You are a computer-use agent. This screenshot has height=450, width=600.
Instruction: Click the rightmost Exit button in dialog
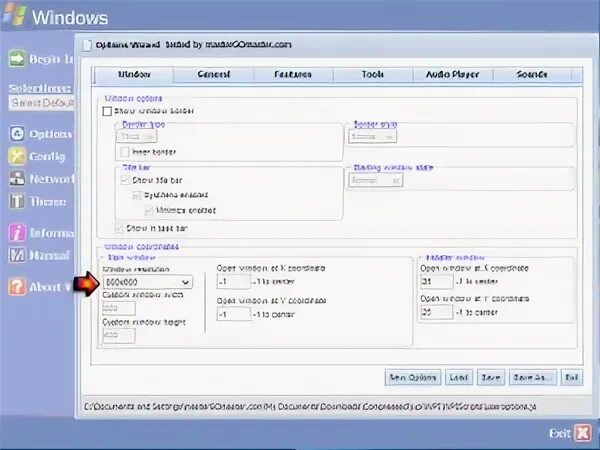tap(572, 378)
